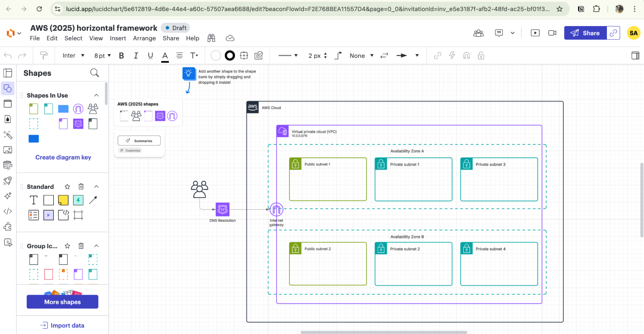Click the line shape elbow icon
Screen dimensions: 644x334
(338, 56)
